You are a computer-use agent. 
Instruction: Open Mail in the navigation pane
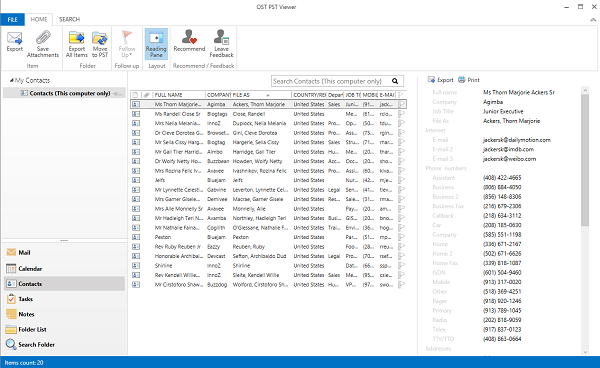click(x=64, y=252)
